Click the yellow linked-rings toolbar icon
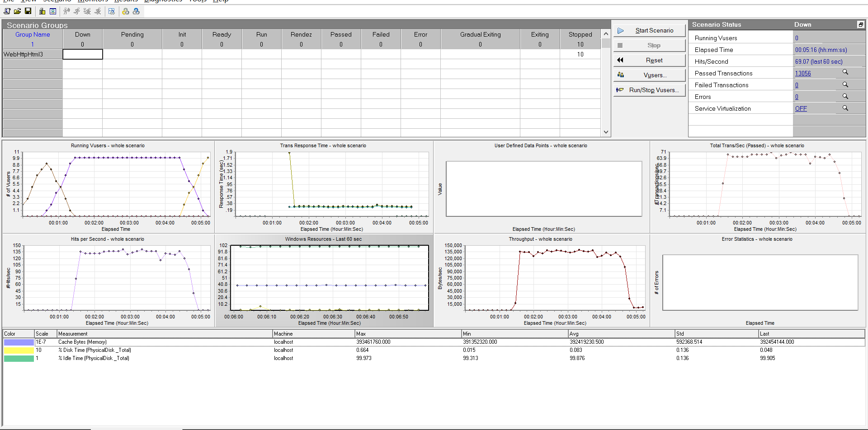 pos(126,11)
